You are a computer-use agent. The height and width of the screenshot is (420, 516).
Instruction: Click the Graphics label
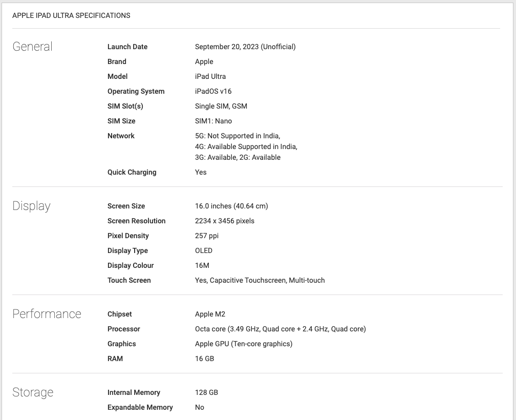point(121,344)
